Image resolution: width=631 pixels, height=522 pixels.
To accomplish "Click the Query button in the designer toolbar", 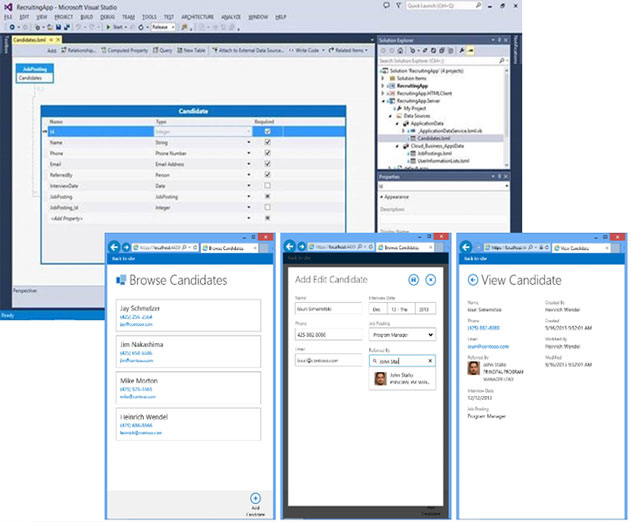I will pos(163,50).
